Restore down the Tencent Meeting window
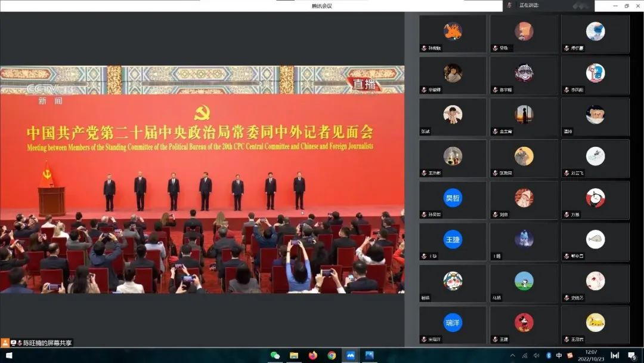 (626, 5)
